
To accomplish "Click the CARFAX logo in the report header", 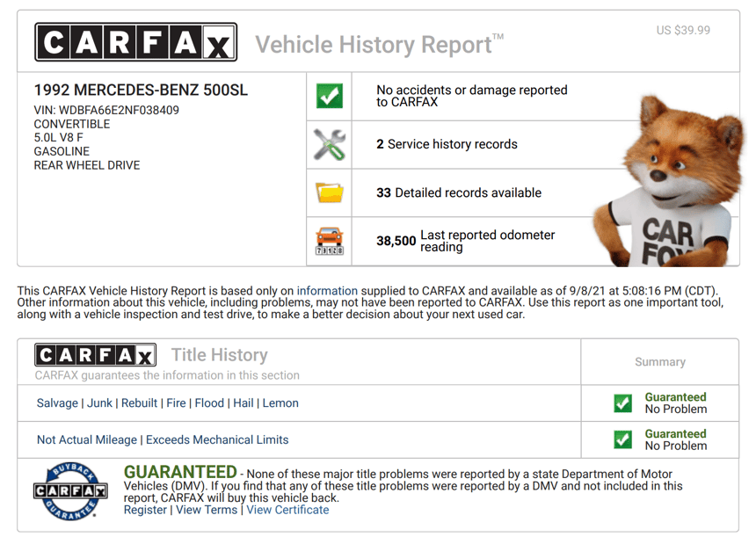I will [135, 42].
